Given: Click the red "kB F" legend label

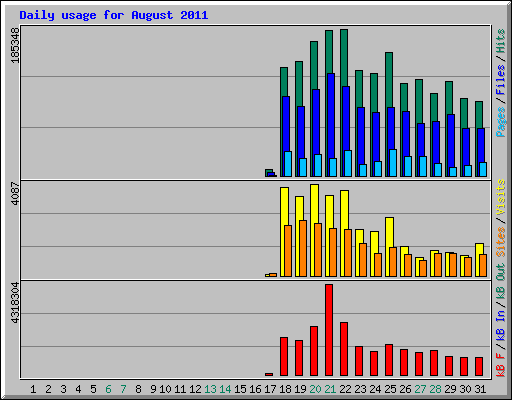Looking at the screenshot, I should (x=501, y=365).
